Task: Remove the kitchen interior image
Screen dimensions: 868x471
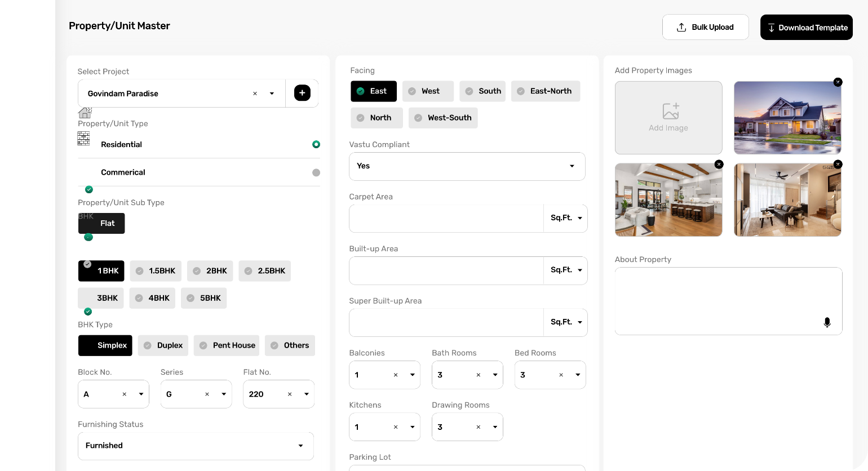Action: coord(719,165)
